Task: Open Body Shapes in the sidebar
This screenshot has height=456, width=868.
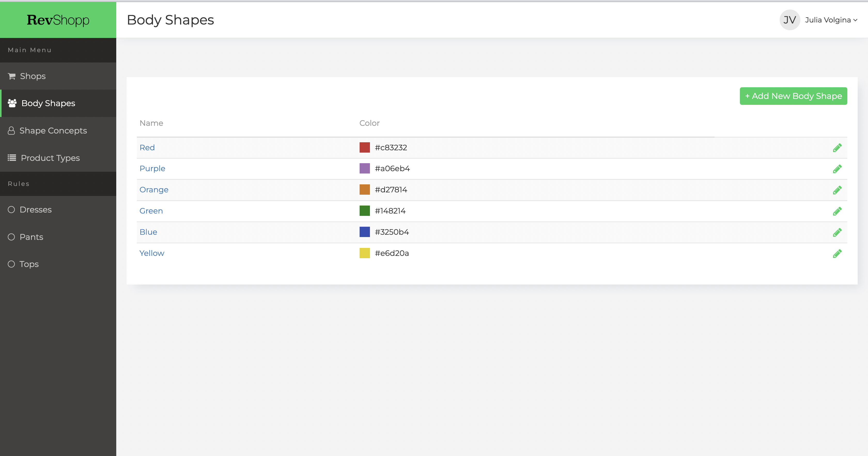Action: [x=58, y=103]
